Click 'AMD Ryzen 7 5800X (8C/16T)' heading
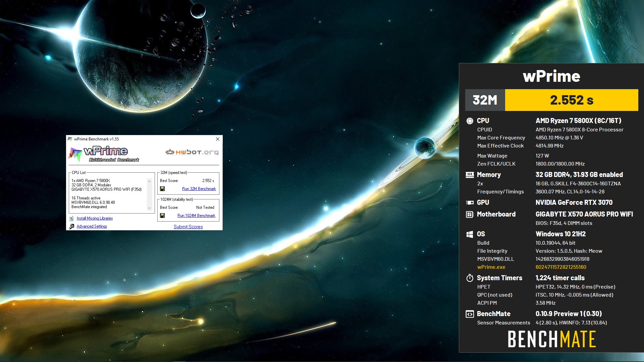 pyautogui.click(x=578, y=121)
